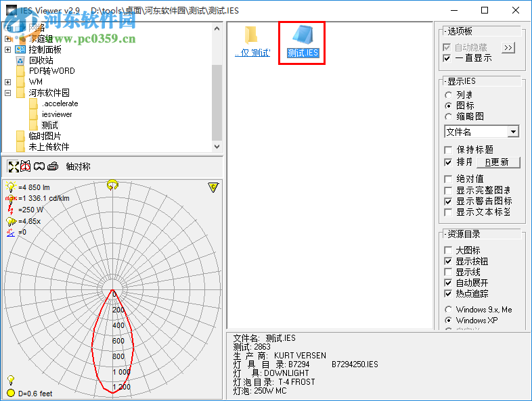Click the folder tree scroll down arrow
532x401 pixels.
tap(217, 147)
